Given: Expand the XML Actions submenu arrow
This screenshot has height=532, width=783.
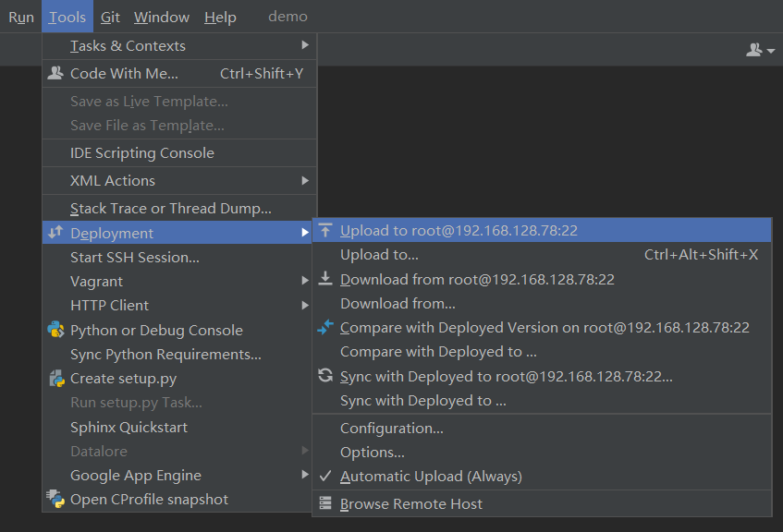Looking at the screenshot, I should click(305, 180).
